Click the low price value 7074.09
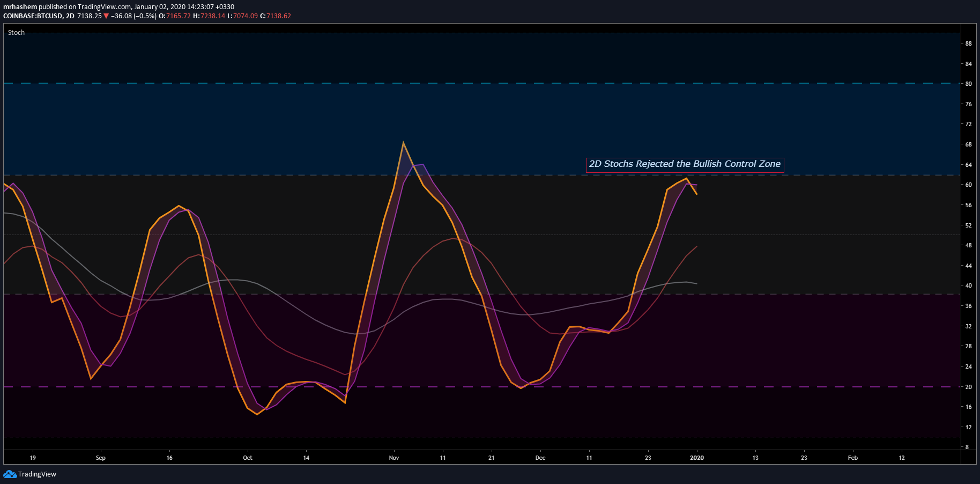Viewport: 980px width, 484px height. click(x=246, y=16)
